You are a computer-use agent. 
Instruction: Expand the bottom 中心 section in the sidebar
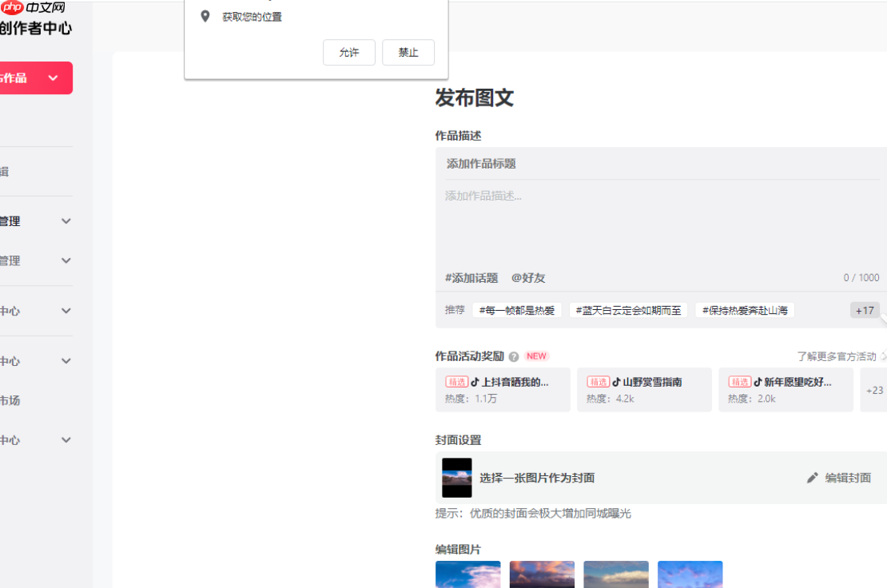coord(36,439)
